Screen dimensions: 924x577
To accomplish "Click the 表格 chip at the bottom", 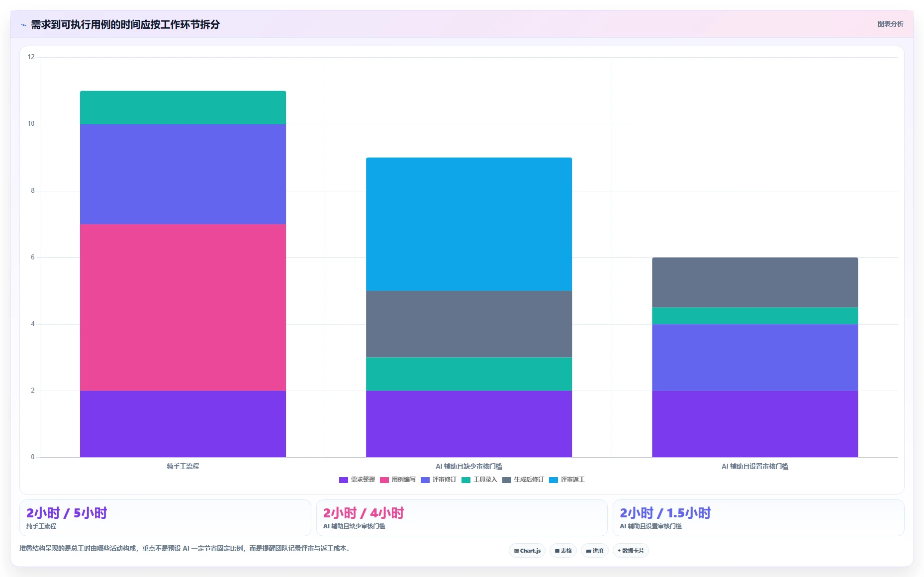I will [x=563, y=551].
